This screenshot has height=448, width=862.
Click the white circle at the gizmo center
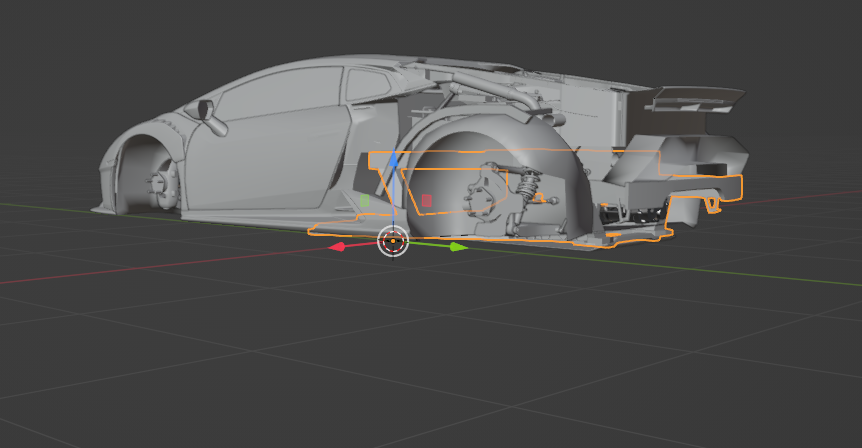click(x=393, y=241)
